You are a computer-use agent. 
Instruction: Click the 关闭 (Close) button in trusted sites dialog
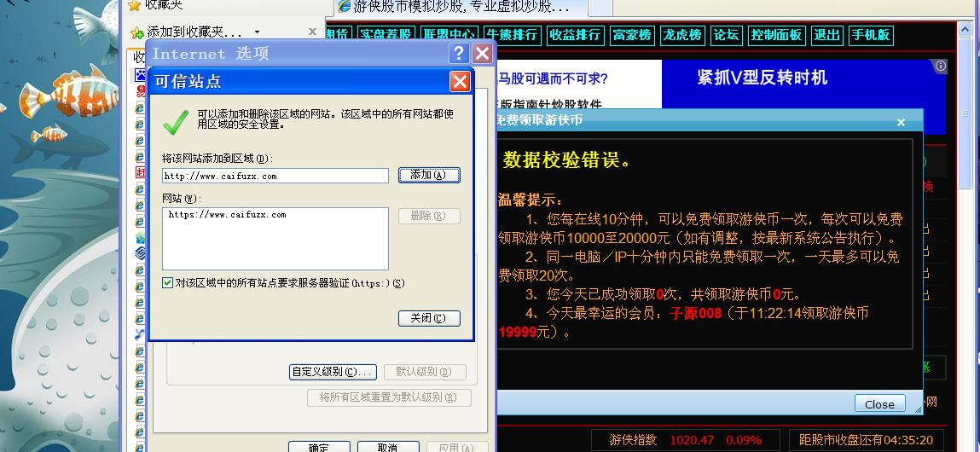(429, 318)
